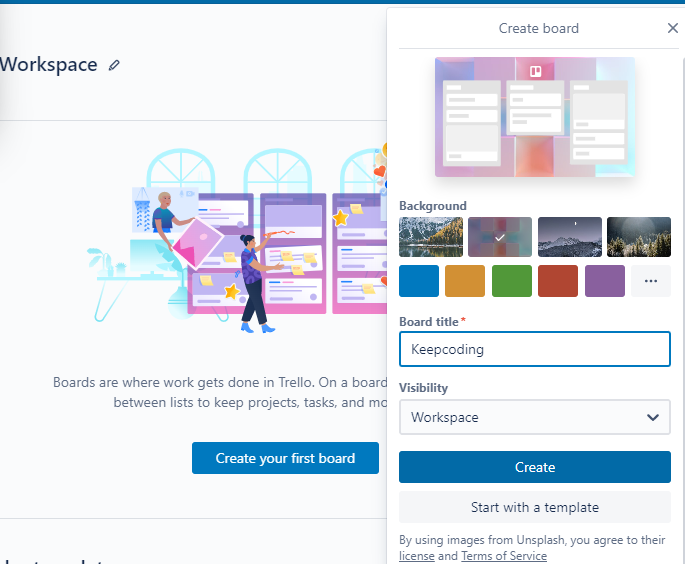Click the board preview image
The height and width of the screenshot is (564, 685).
[x=535, y=117]
